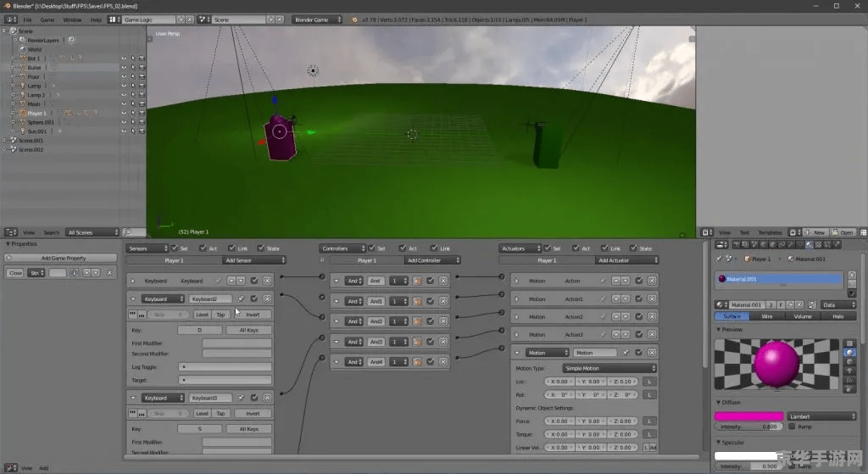The height and width of the screenshot is (474, 868).
Task: Click Add Game Property button
Action: tap(61, 258)
